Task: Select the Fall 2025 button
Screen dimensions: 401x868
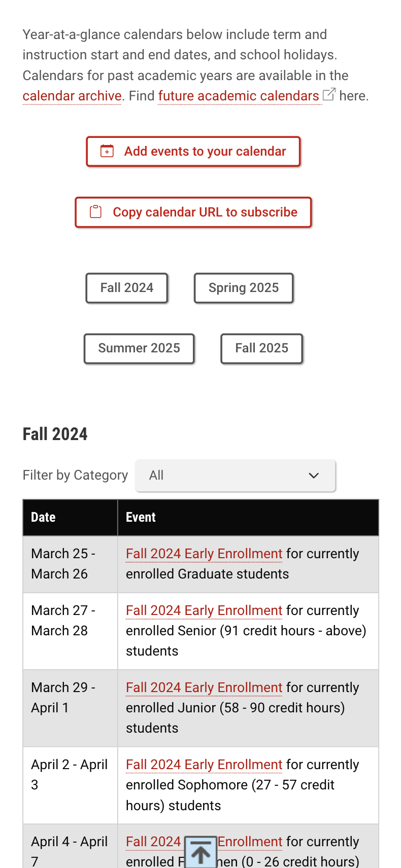Action: click(261, 348)
